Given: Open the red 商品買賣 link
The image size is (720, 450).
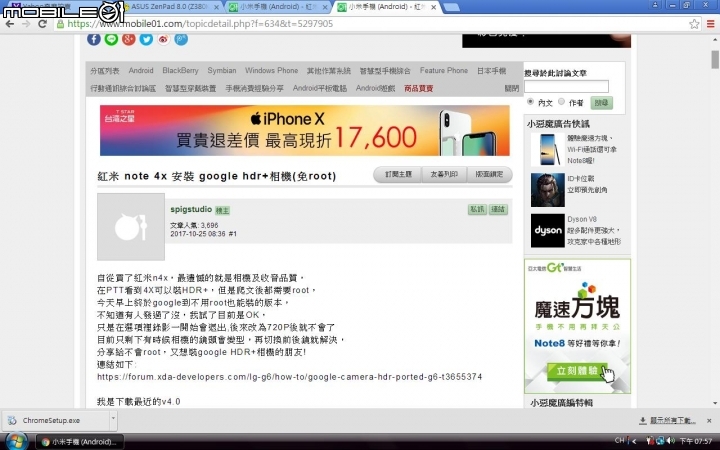Looking at the screenshot, I should coord(418,88).
